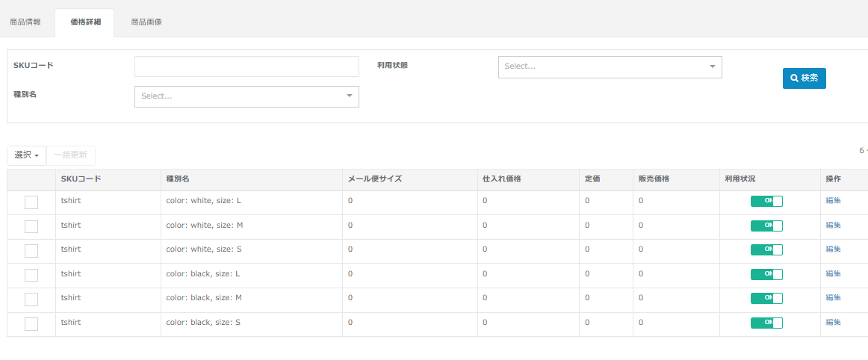
Task: Select the 価格詳細 tab
Action: (86, 22)
